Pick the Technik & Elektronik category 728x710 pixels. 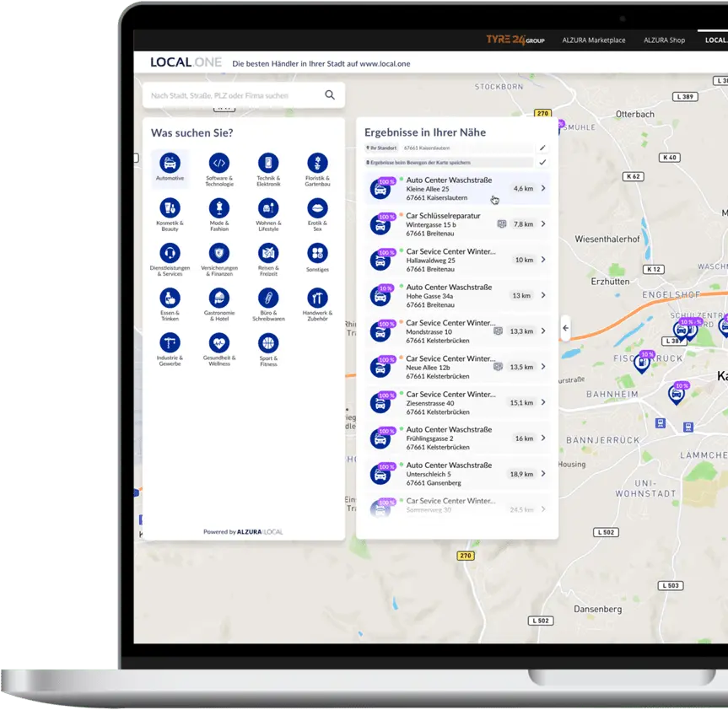(x=268, y=163)
